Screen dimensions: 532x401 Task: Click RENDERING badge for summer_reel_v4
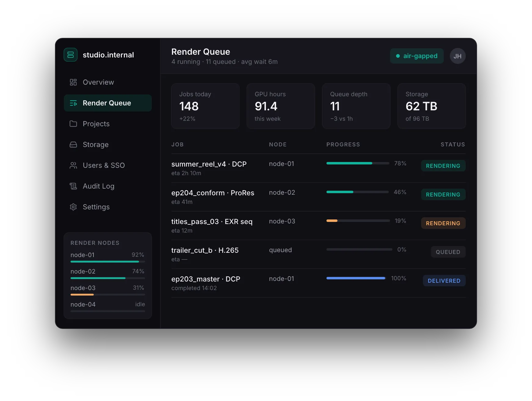point(443,166)
